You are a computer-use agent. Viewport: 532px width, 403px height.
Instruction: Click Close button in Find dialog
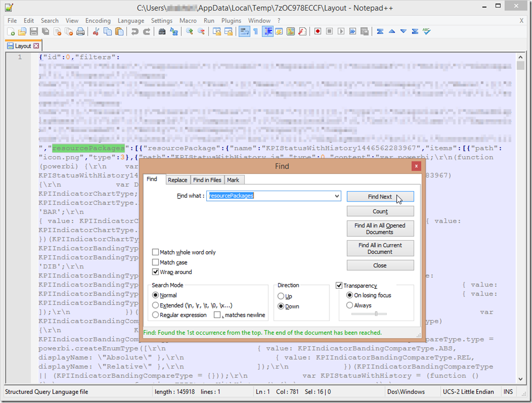click(x=380, y=265)
